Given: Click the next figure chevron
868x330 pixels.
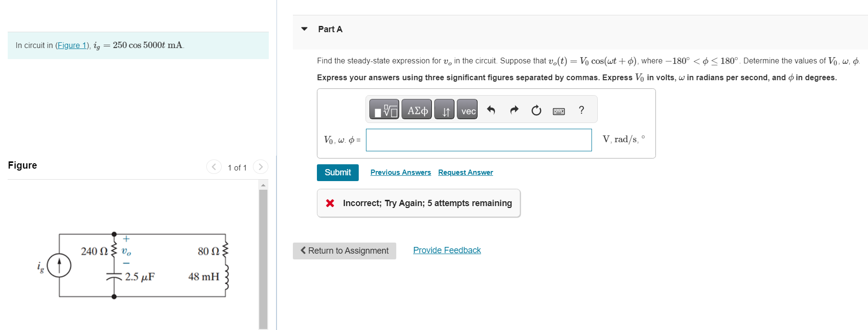Looking at the screenshot, I should (x=260, y=167).
